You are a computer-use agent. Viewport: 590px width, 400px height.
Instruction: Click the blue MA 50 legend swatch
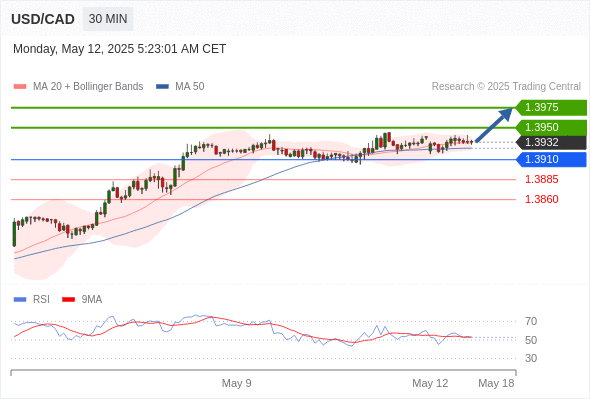tap(162, 87)
